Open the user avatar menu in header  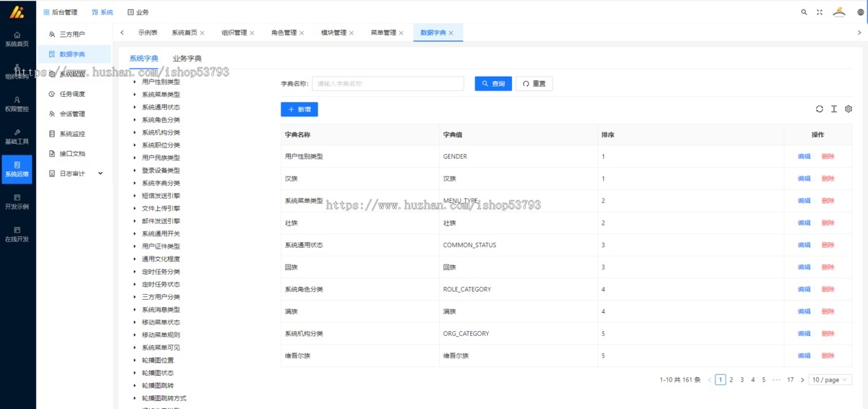click(840, 12)
